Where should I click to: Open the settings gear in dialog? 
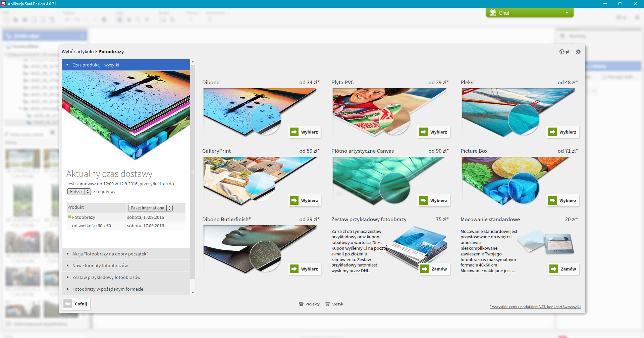tap(578, 52)
